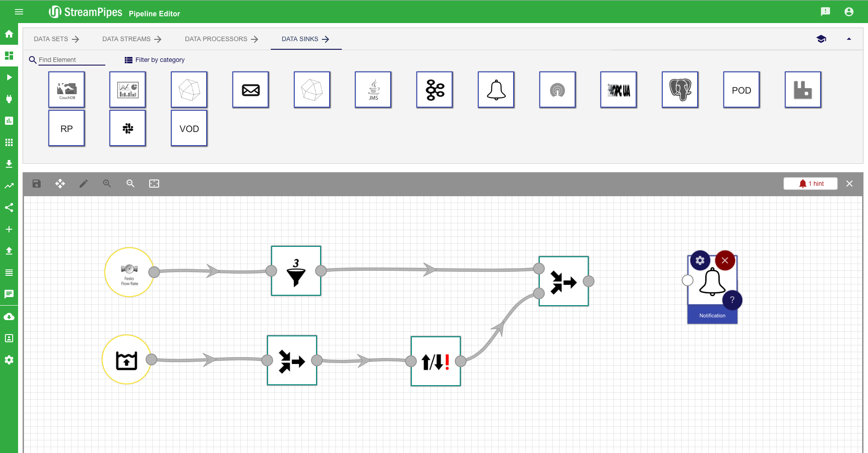Click the JMS data sink
868x453 pixels.
373,90
